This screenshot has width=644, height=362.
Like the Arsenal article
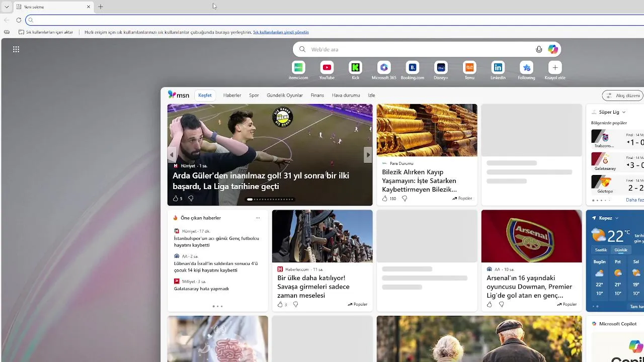[490, 304]
